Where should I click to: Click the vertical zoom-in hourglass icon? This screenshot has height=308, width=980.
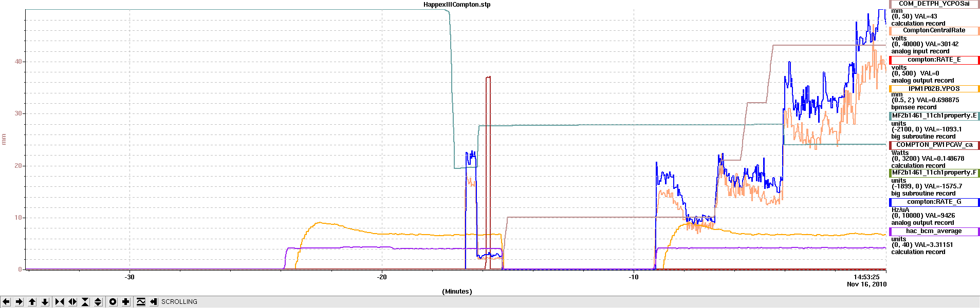(85, 302)
